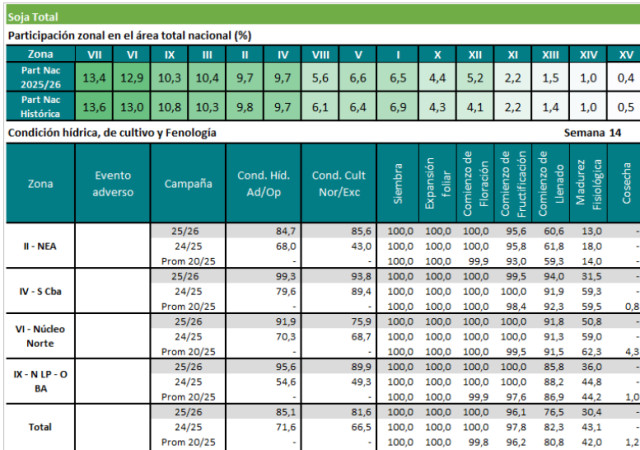The image size is (640, 450).
Task: Click the Part Nac 2025/26 row header
Action: coord(41,77)
